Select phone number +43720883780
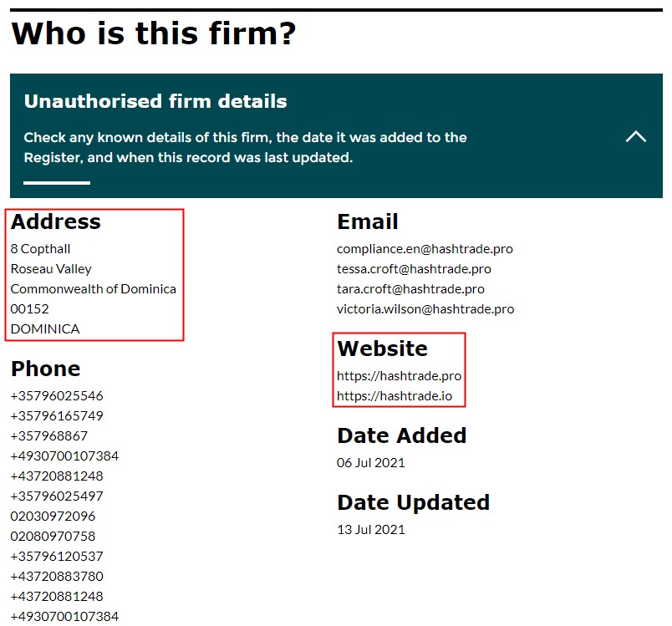 (x=57, y=577)
